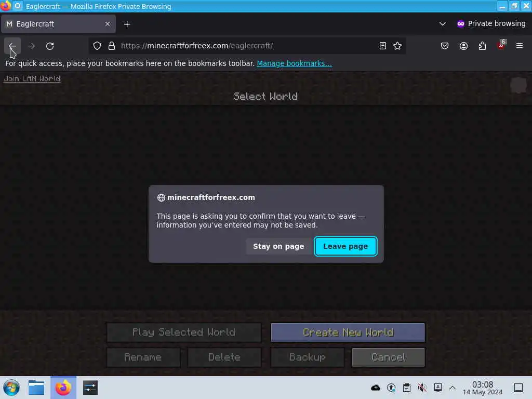Go back using the browser back arrow
Screen dimensions: 532x399
pyautogui.click(x=12, y=46)
